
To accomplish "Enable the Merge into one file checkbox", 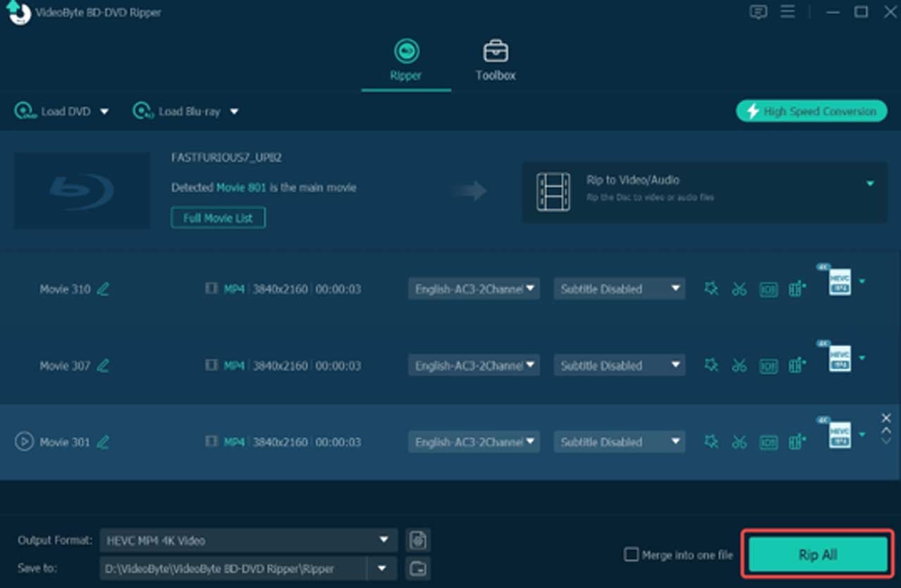I will [631, 555].
